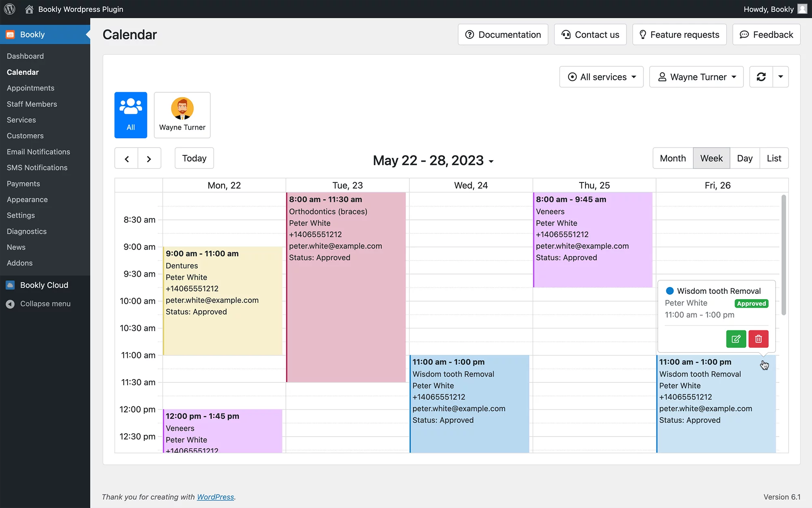Click the Bookly Cloud menu item
The image size is (812, 508).
coord(45,285)
